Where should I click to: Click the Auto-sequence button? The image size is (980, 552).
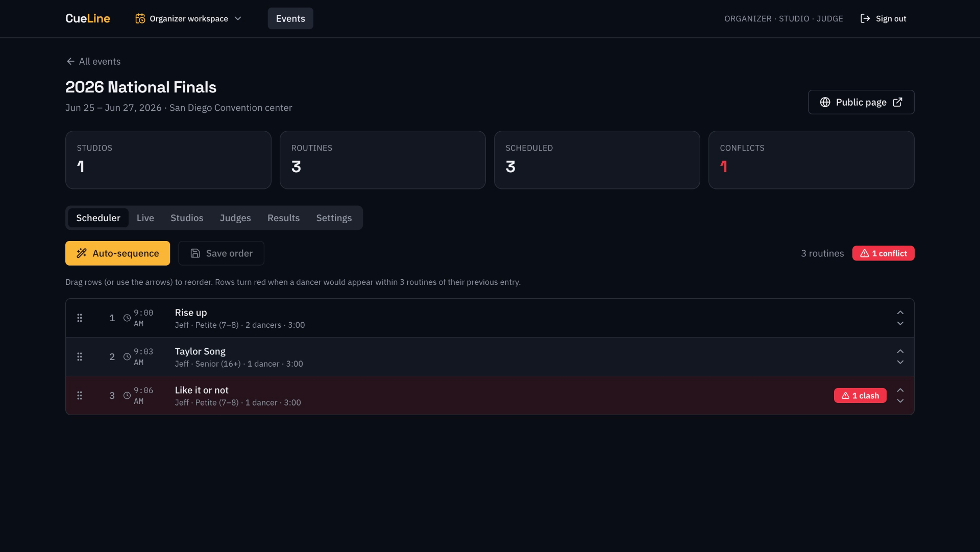click(117, 253)
